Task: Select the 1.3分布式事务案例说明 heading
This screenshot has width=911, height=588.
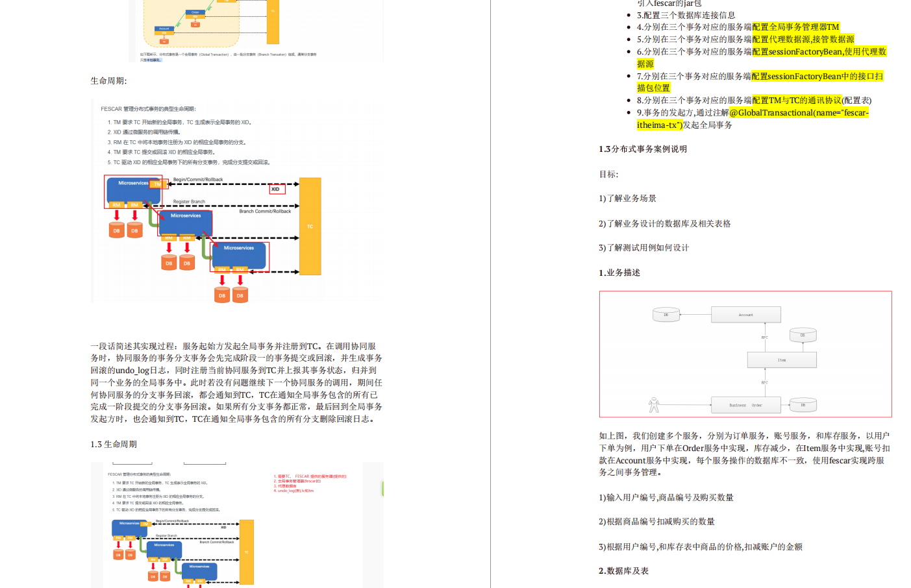Action: point(644,149)
